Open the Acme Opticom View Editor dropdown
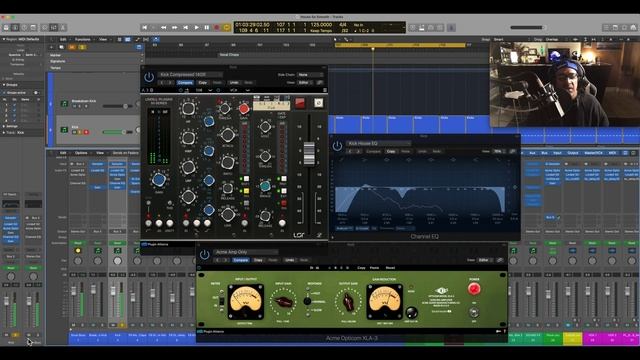 pyautogui.click(x=485, y=260)
